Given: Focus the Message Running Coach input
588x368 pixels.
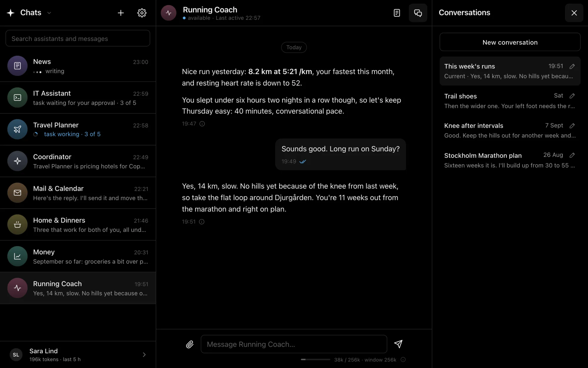Looking at the screenshot, I should (294, 344).
